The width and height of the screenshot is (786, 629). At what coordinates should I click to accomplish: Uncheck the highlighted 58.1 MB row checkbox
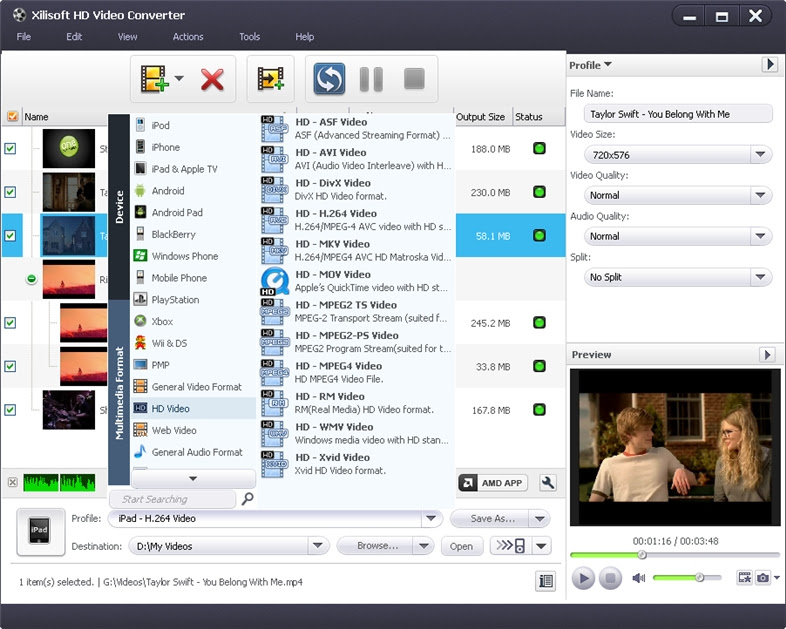coord(10,236)
